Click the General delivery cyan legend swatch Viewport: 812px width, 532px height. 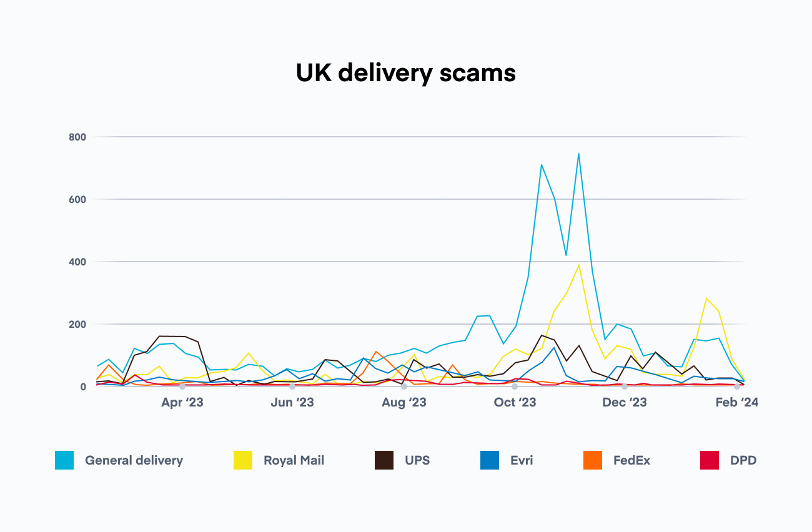[64, 460]
